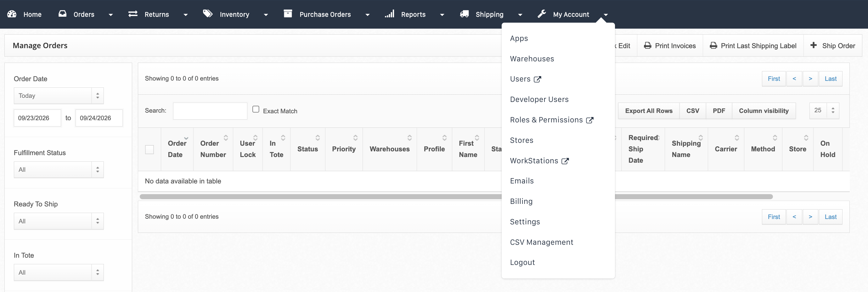Click the top First pagination button
This screenshot has width=868, height=292.
(x=774, y=79)
